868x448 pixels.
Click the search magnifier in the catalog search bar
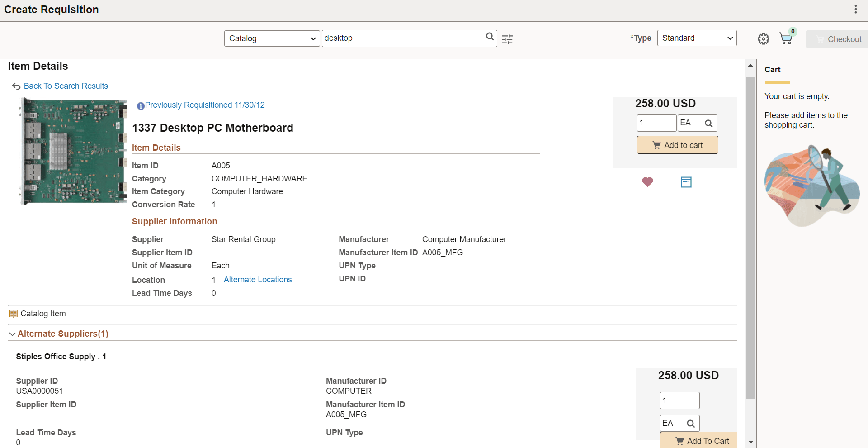pyautogui.click(x=490, y=38)
